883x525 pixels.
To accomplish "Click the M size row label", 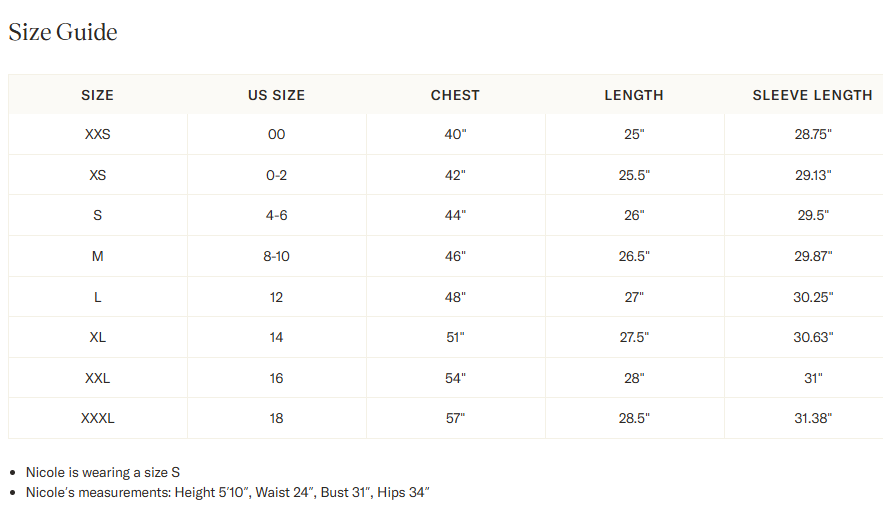I will click(97, 256).
